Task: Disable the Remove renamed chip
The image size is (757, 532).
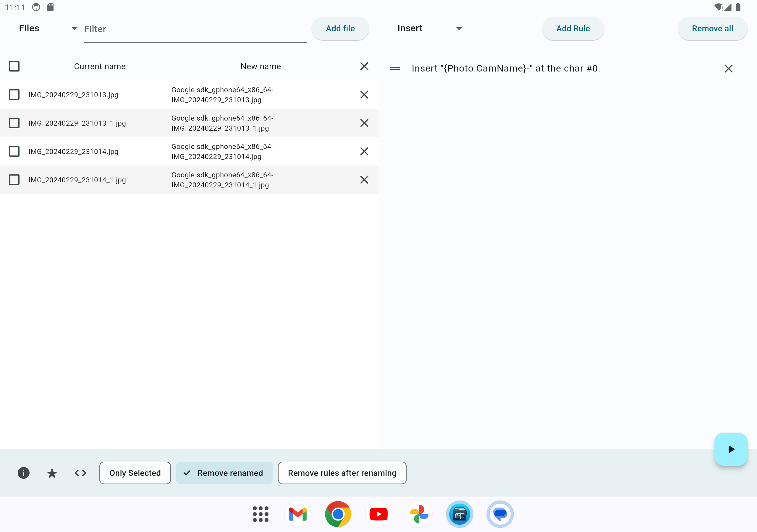Action: [224, 473]
